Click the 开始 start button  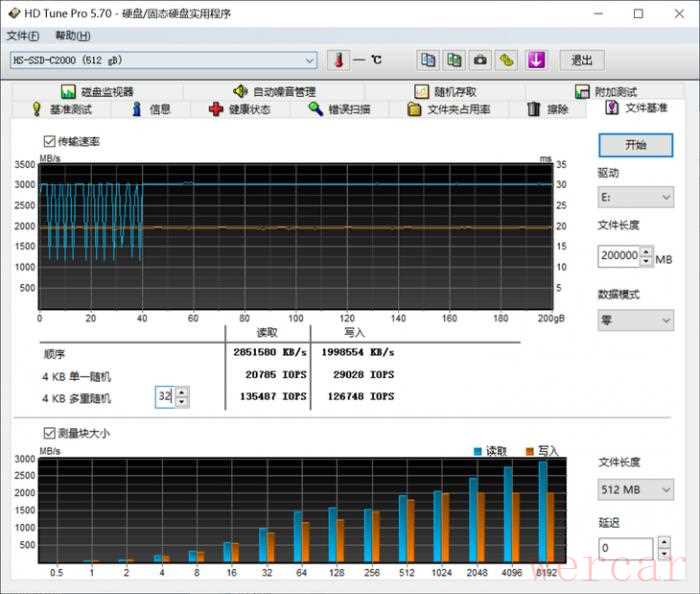(635, 145)
